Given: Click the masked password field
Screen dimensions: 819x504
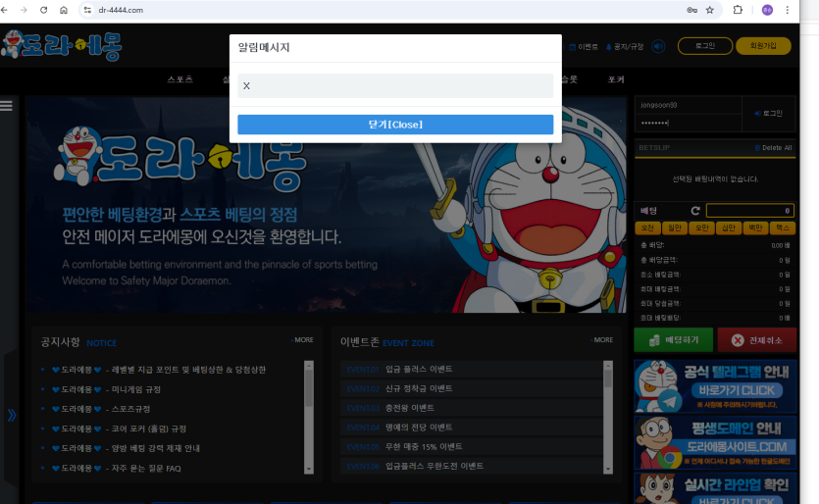Looking at the screenshot, I should (688, 123).
